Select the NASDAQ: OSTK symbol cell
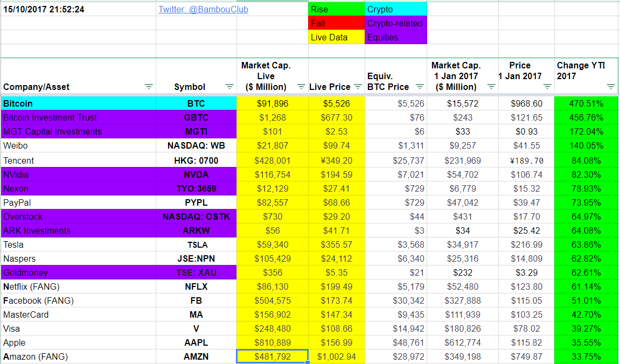 point(197,216)
